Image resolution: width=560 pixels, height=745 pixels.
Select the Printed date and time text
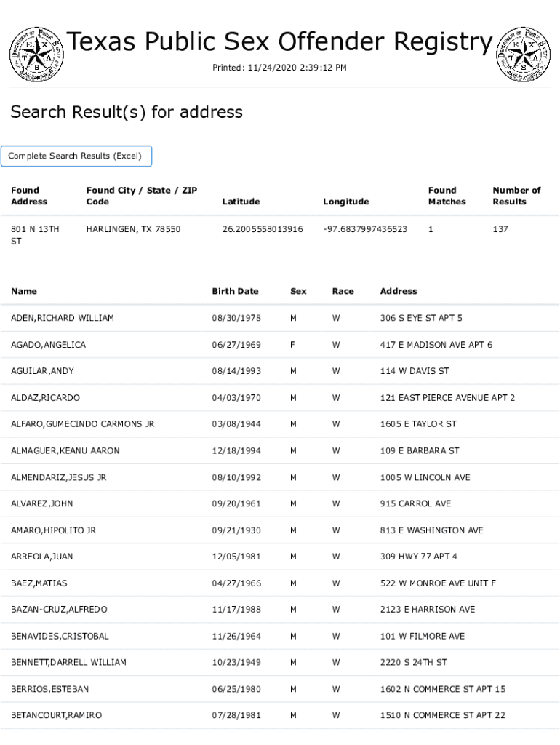tap(279, 68)
